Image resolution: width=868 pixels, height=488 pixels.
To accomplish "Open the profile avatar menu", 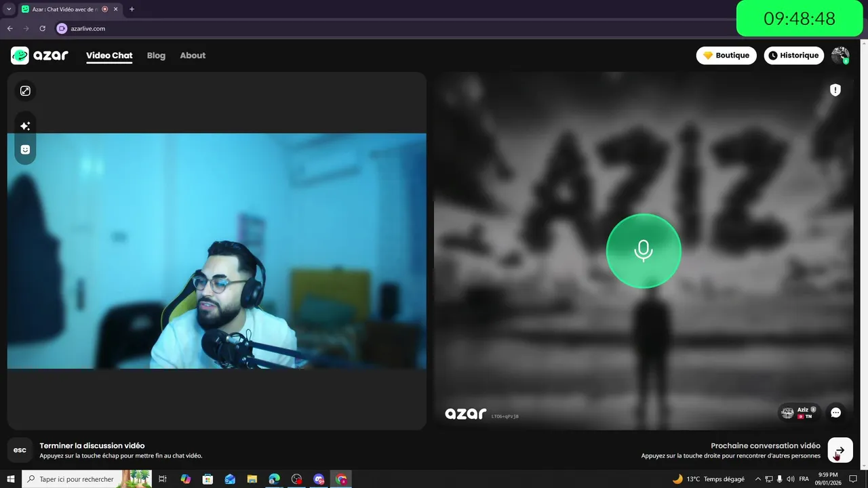I will click(840, 56).
